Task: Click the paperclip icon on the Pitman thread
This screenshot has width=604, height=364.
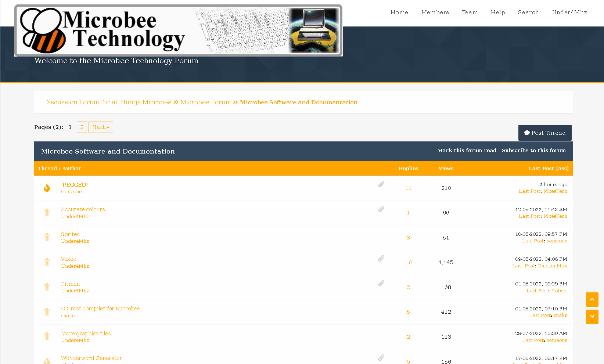Action: (381, 283)
